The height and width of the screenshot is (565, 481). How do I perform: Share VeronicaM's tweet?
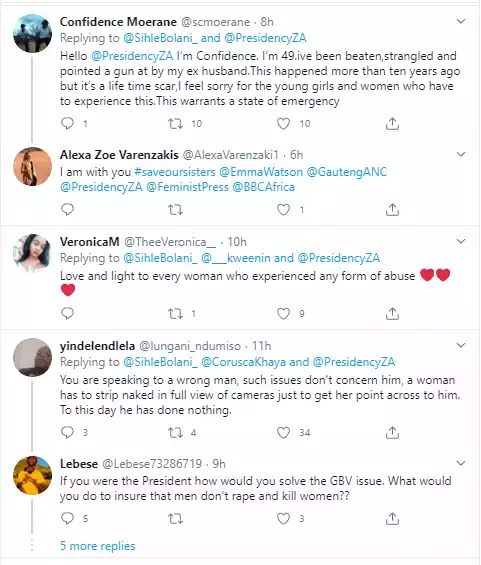392,313
